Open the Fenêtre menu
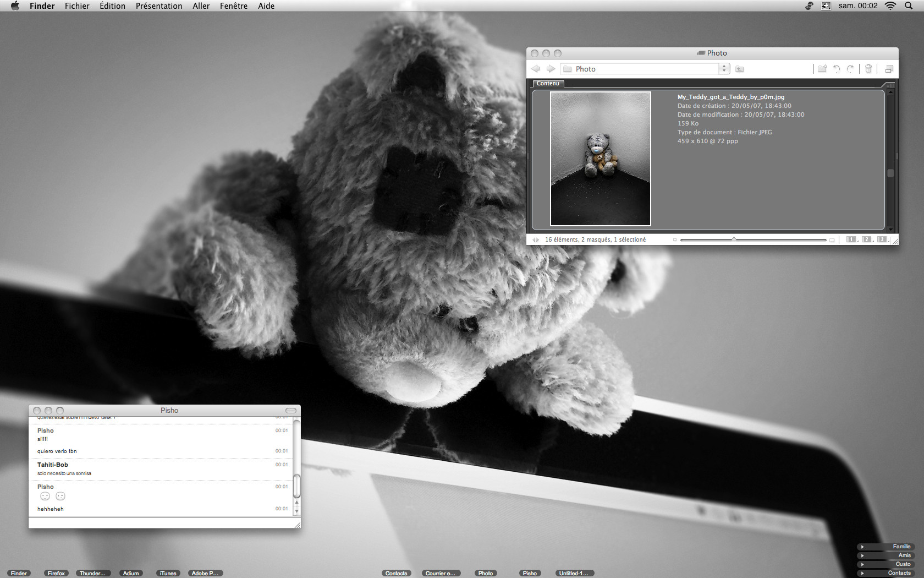Image resolution: width=924 pixels, height=578 pixels. point(233,6)
